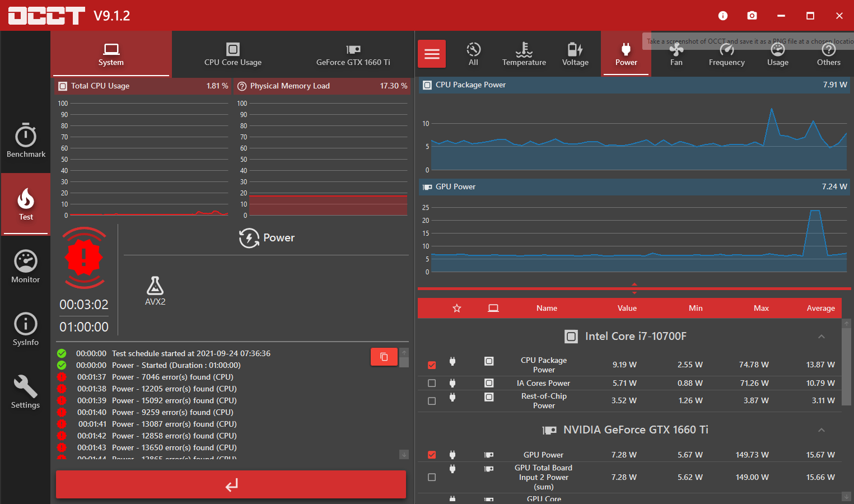
Task: Click the chip icon in the Rest-of-Chip Power row
Action: [x=489, y=396]
